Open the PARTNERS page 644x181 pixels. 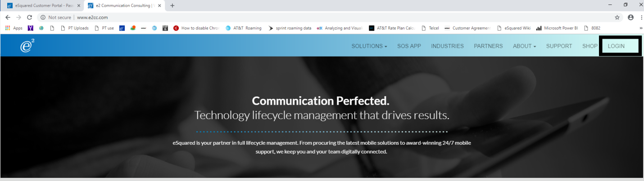tap(488, 46)
